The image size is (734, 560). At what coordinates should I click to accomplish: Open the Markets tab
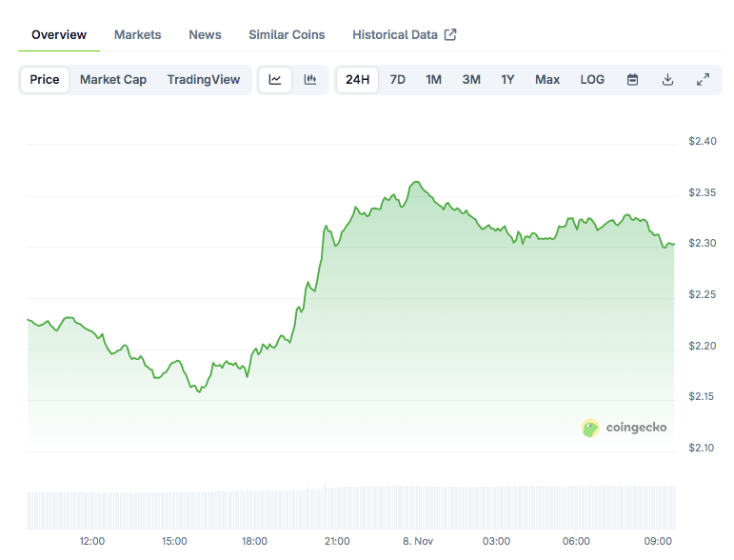(137, 35)
